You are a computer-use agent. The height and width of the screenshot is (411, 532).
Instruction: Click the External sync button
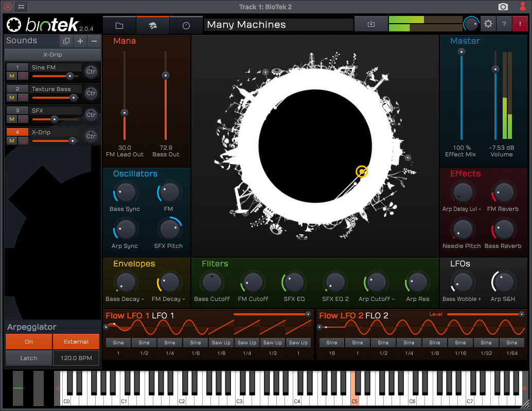[76, 342]
